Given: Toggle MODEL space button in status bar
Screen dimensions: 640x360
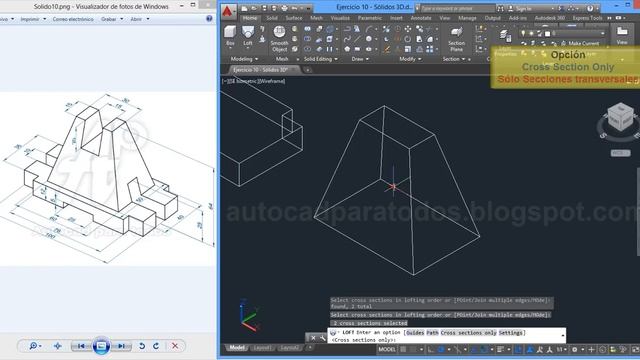Looking at the screenshot, I should (387, 349).
